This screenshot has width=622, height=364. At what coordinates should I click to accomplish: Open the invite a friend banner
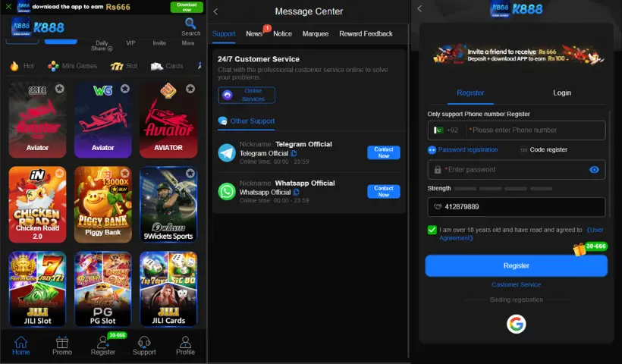517,55
